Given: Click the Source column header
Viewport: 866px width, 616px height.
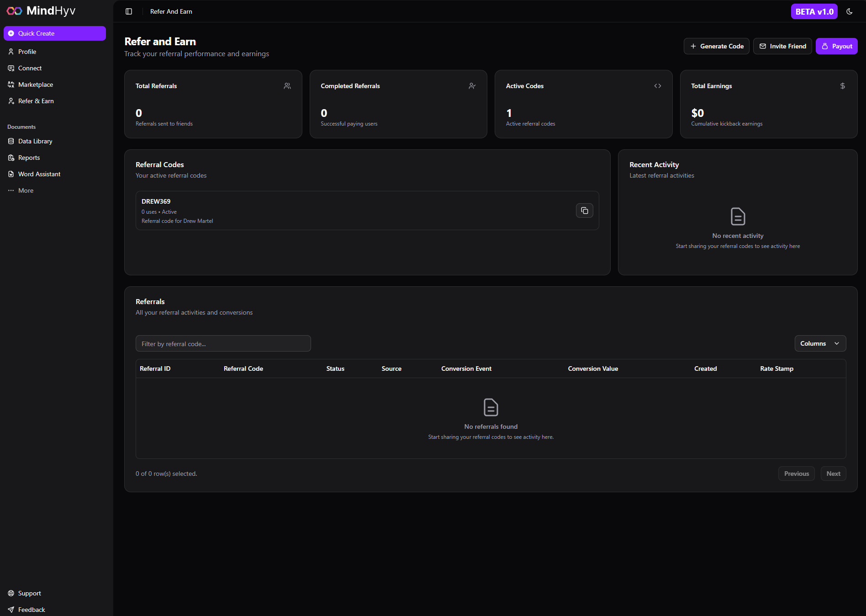Looking at the screenshot, I should pos(391,369).
